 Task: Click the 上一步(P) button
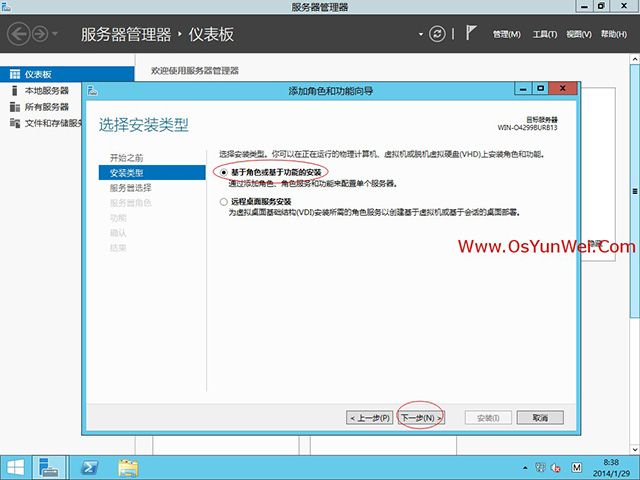coord(369,417)
